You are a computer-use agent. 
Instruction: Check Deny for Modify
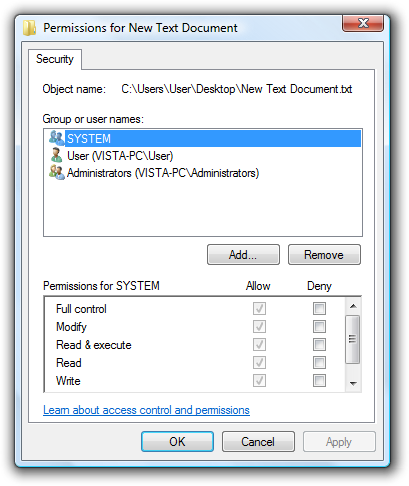(319, 326)
